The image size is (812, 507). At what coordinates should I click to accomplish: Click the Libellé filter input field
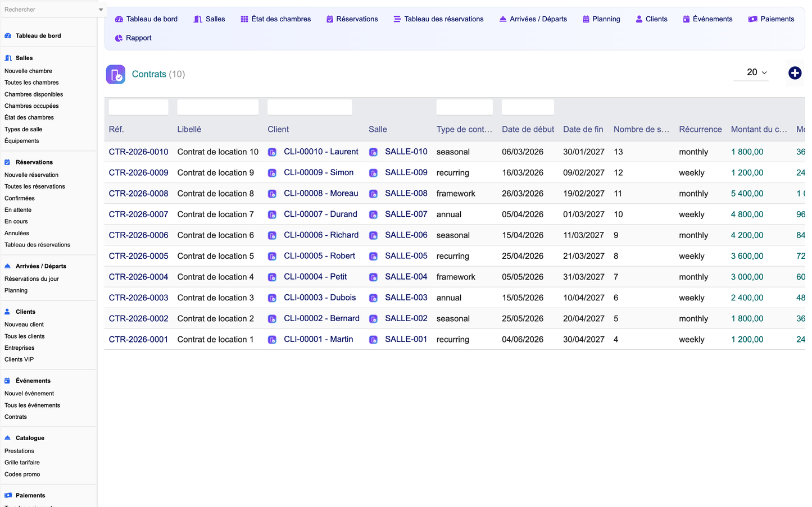(x=218, y=107)
